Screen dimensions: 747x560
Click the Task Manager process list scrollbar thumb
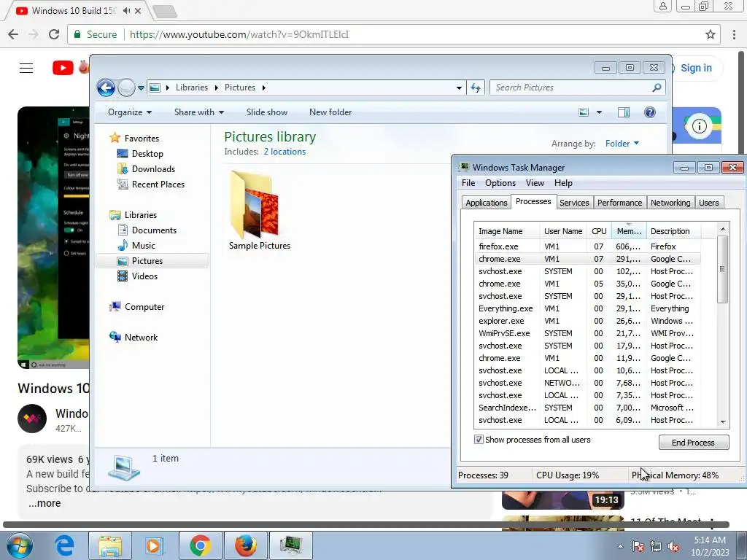(x=723, y=269)
